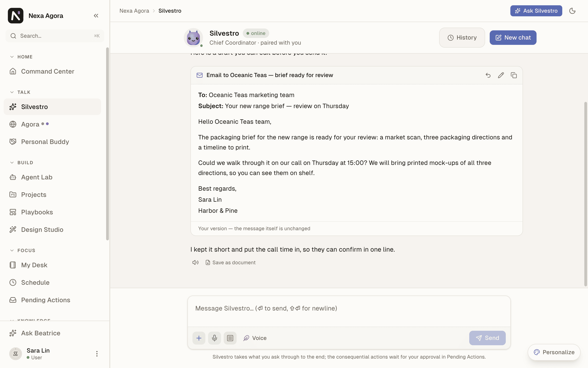Click the envelope icon on the email card
Viewport: 588px width, 368px height.
[x=199, y=75]
